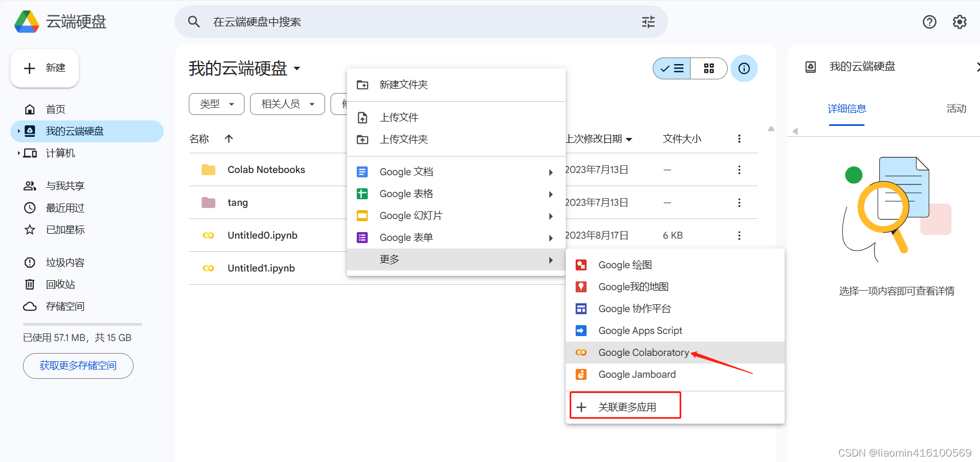This screenshot has height=462, width=980.
Task: Choose Google 表单 from the menu
Action: (x=456, y=238)
